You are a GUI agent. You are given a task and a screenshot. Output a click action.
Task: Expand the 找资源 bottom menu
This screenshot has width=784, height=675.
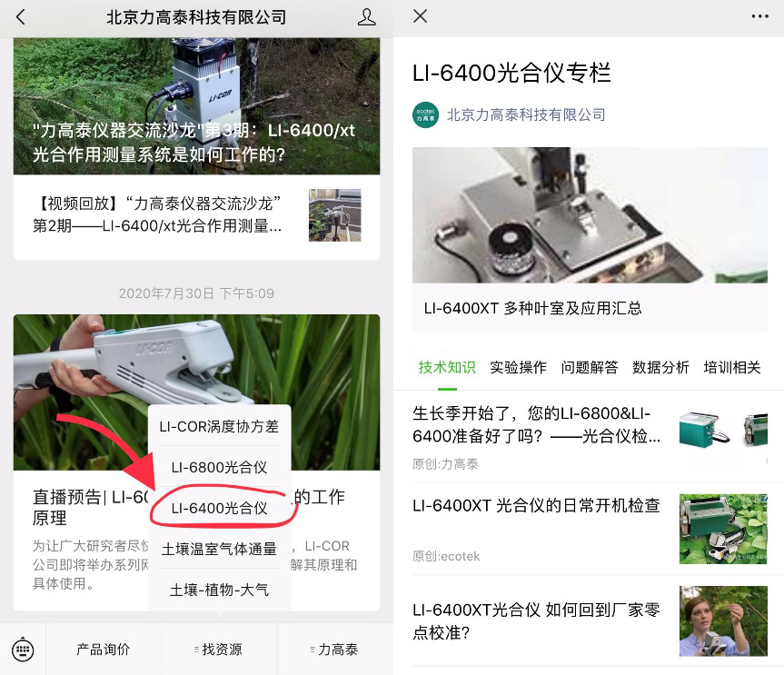(219, 649)
